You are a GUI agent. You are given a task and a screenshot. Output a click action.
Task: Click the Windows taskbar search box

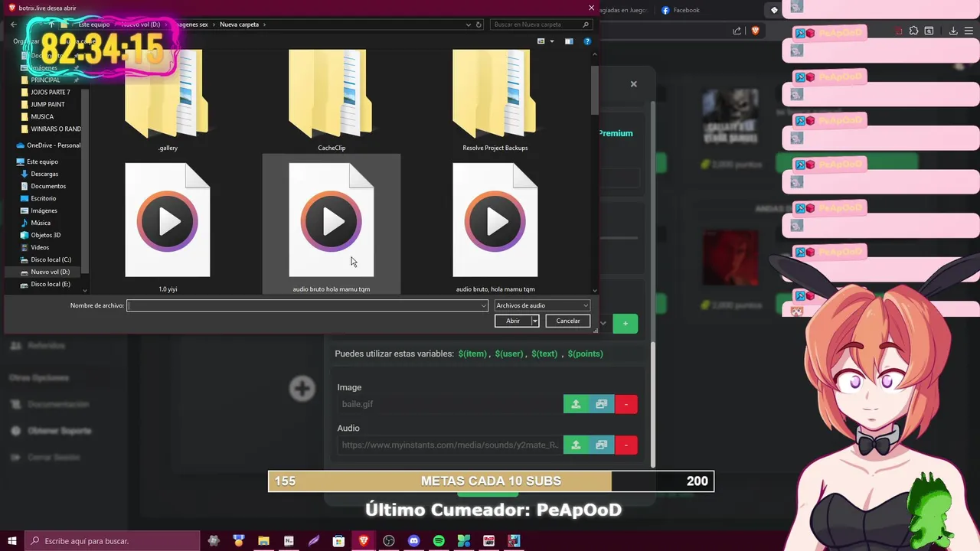click(x=113, y=541)
